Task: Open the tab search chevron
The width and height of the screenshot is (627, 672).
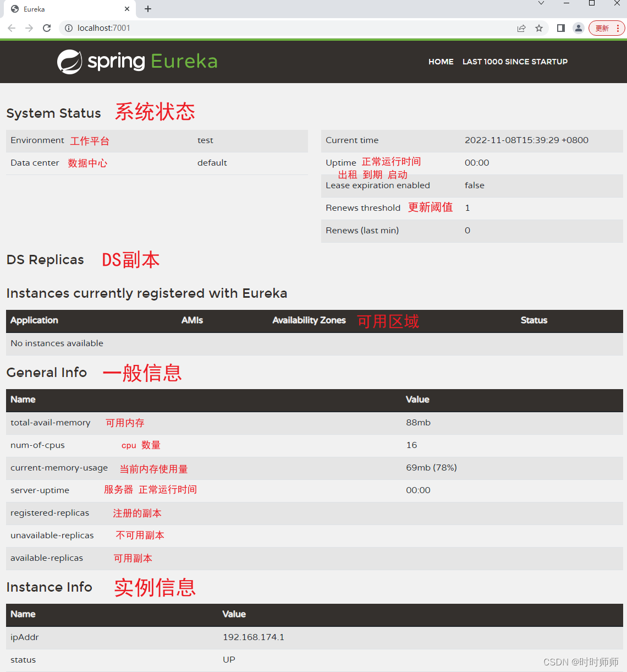Action: 541,3
